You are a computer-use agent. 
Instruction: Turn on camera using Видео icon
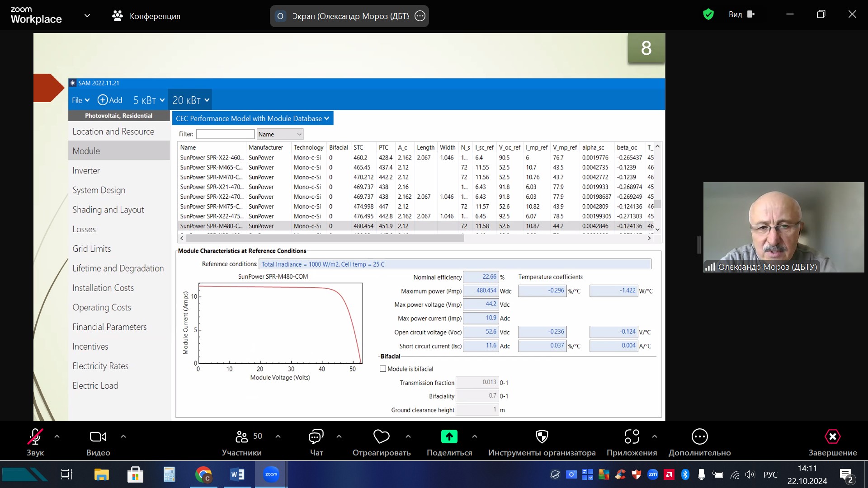pos(98,436)
